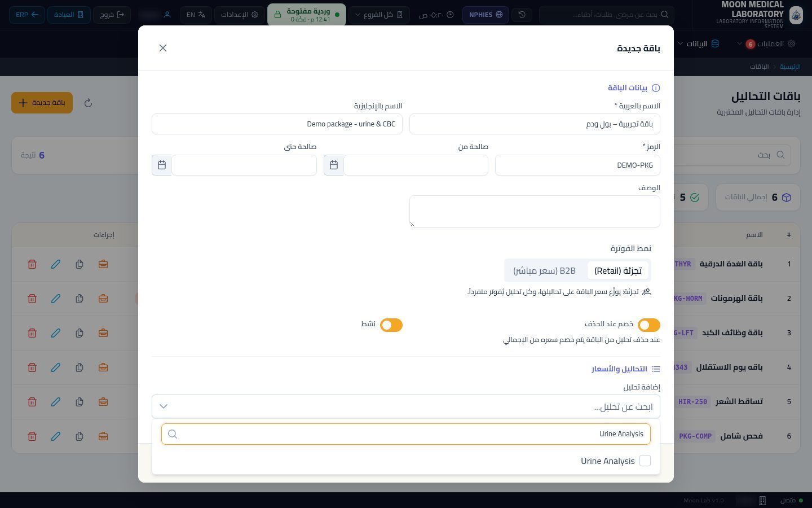Close the باقة جديدة dialog

pos(163,48)
